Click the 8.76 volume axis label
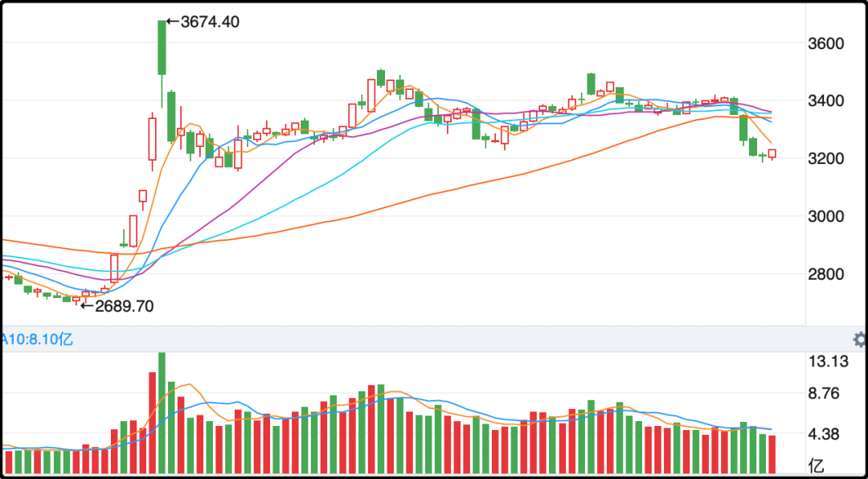This screenshot has width=868, height=479. tap(828, 394)
